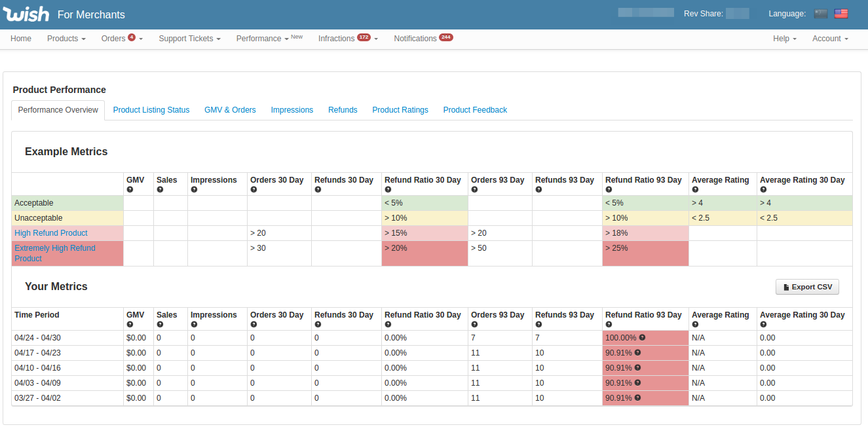Go to Home in navigation bar

(21, 39)
